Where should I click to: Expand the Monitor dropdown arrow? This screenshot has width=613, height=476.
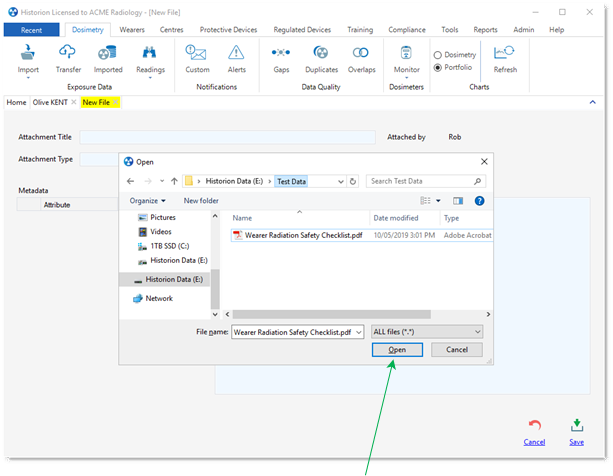(x=407, y=78)
